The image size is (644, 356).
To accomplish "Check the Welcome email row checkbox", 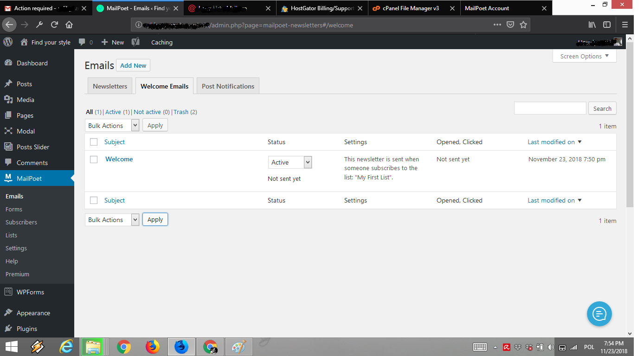I will (x=94, y=159).
